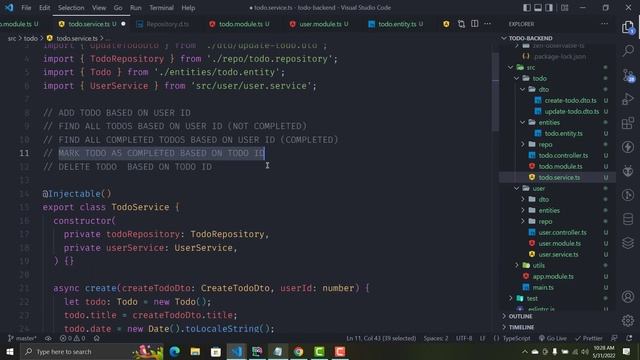Click the TypeScript language mode

(x=516, y=338)
